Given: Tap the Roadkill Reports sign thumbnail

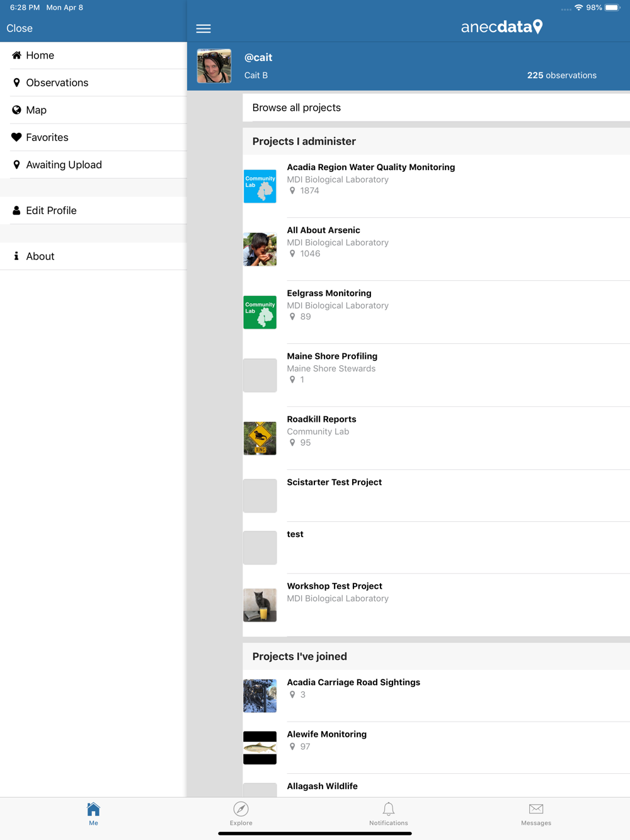Looking at the screenshot, I should point(260,438).
